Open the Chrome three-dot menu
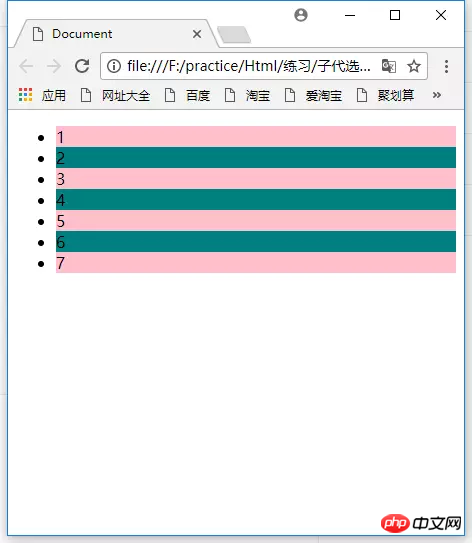472x543 pixels. (446, 66)
